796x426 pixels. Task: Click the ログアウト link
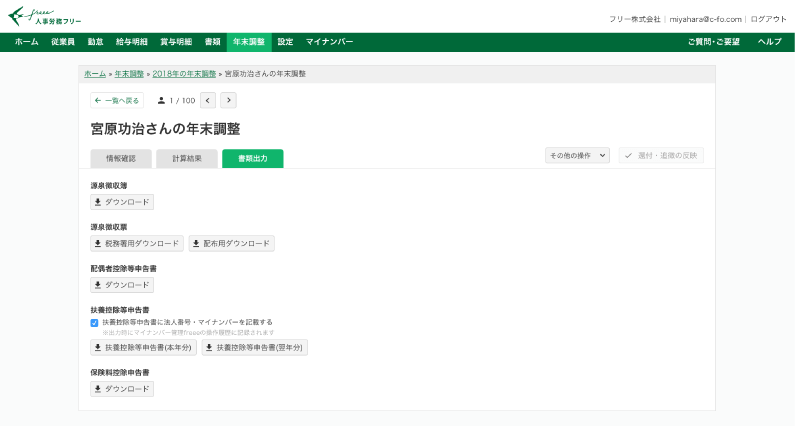click(768, 19)
